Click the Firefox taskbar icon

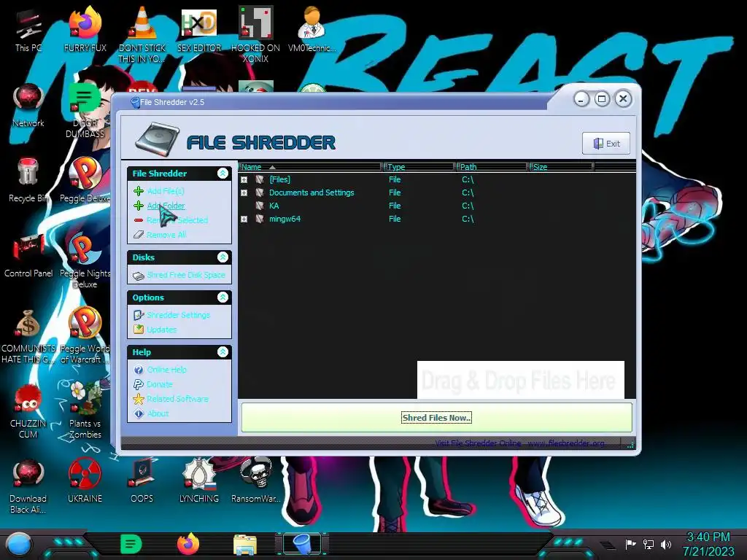pyautogui.click(x=188, y=544)
